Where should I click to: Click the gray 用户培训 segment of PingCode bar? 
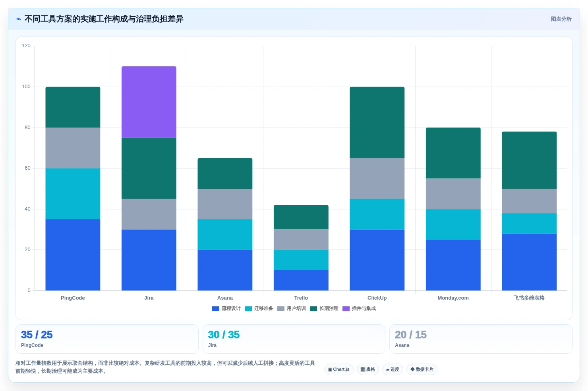coord(73,148)
